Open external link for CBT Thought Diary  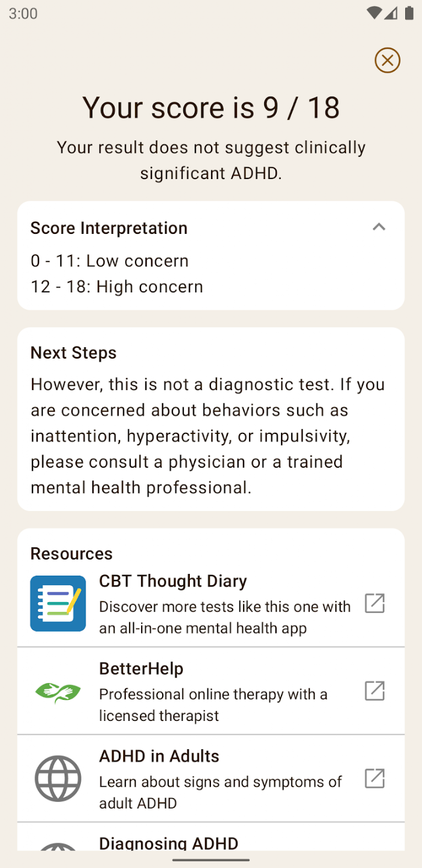pos(374,603)
